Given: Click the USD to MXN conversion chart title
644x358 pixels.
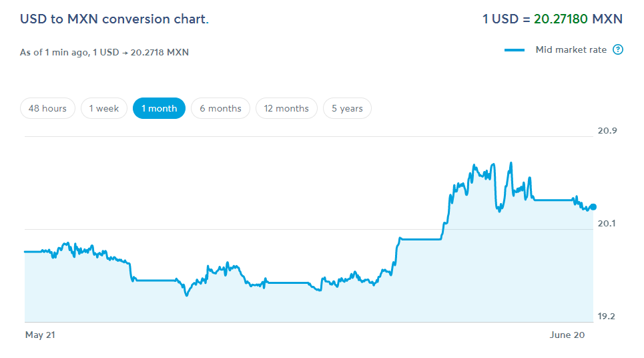Looking at the screenshot, I should tap(114, 19).
